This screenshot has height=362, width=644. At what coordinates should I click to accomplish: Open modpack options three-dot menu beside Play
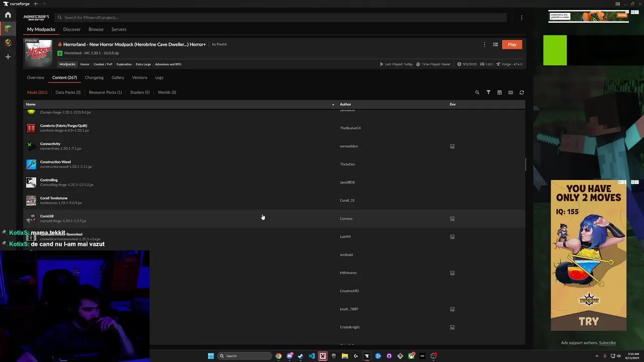(485, 44)
